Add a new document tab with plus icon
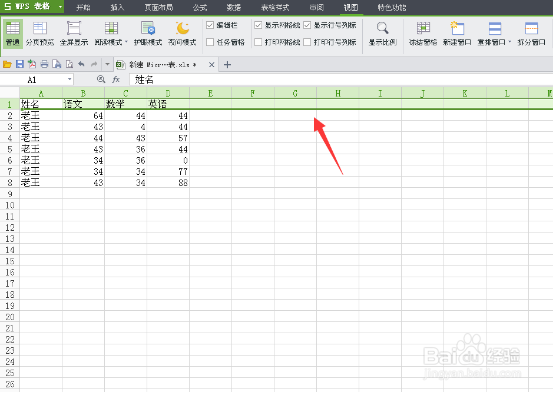553x393 pixels. (x=227, y=65)
